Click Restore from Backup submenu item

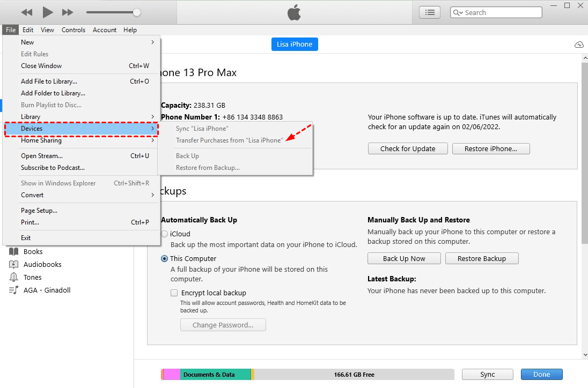pos(235,168)
